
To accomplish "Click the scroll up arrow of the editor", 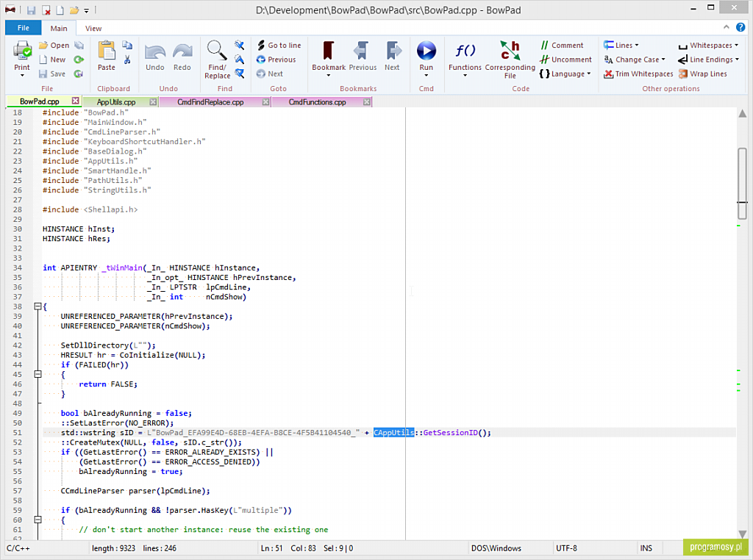I will (x=743, y=114).
